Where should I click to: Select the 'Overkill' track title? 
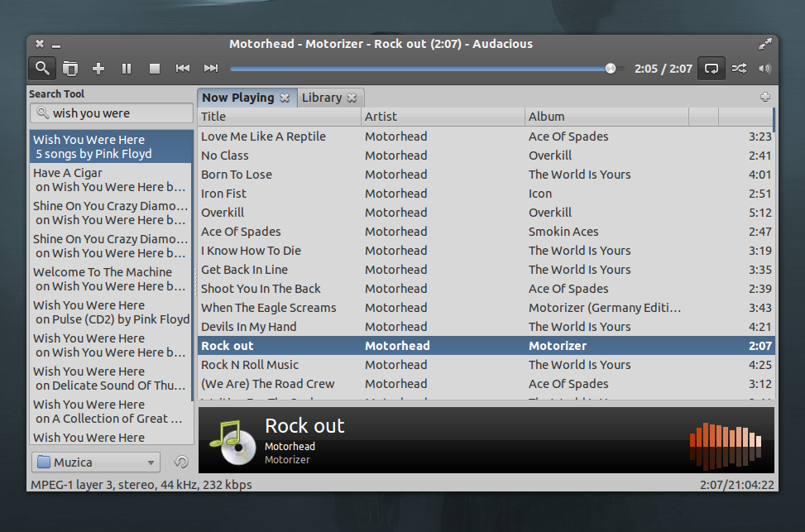click(223, 213)
